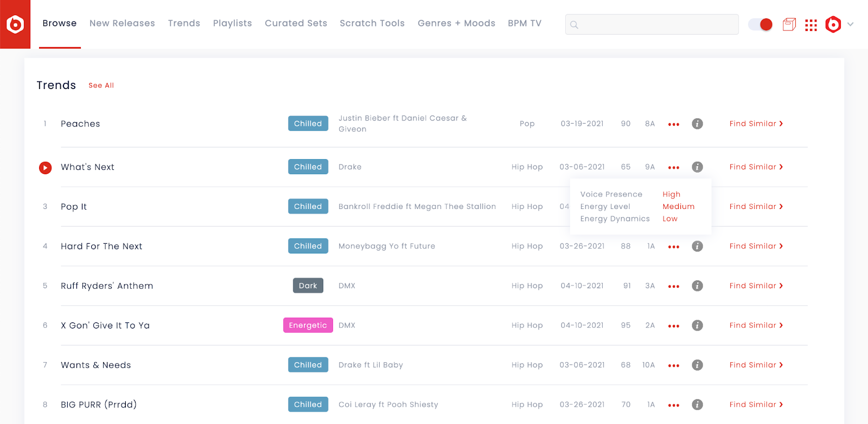Find Similar to Hard For The Next
The image size is (868, 424).
coord(756,246)
